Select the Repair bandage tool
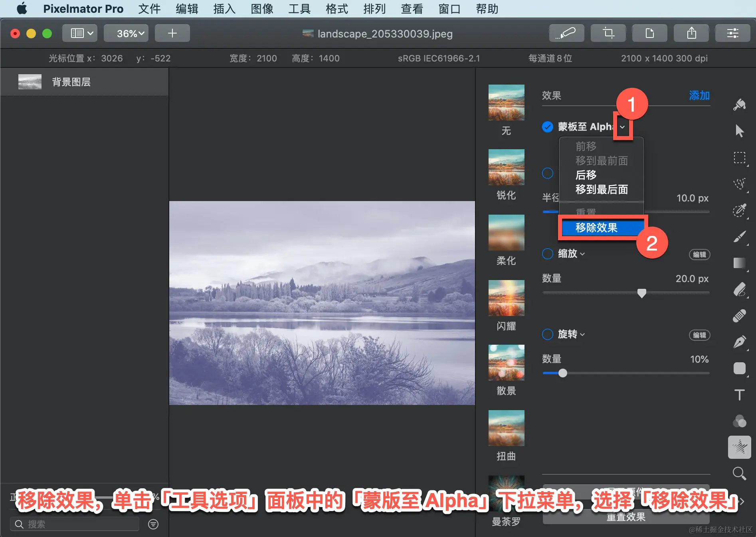This screenshot has width=756, height=537. (740, 316)
